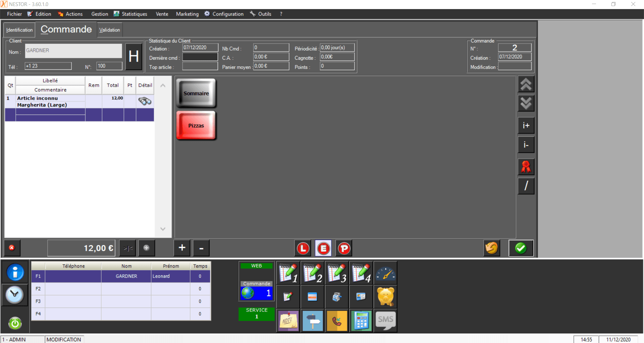Screen dimensions: 644x343
Task: Switch to the Identification tab
Action: pos(19,30)
